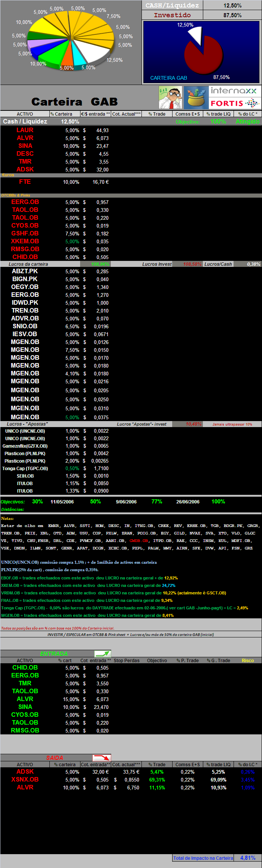Select the 4,81% total impact value

pos(248,858)
